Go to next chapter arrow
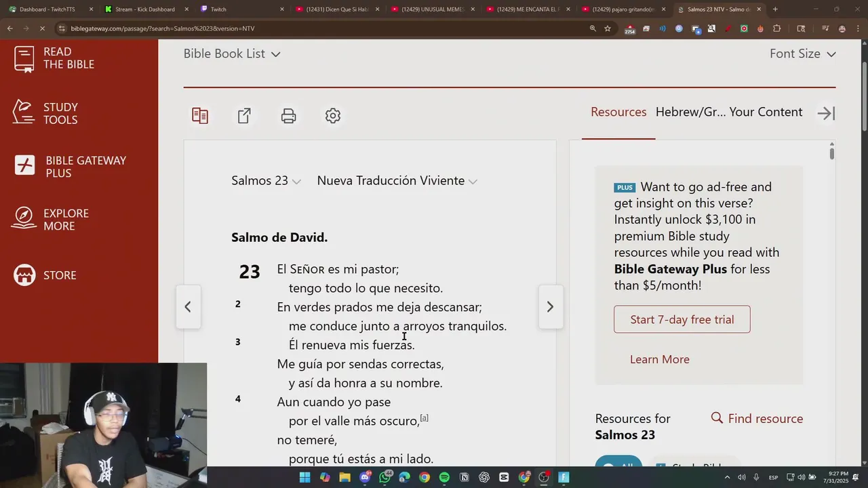The width and height of the screenshot is (868, 488). point(550,306)
